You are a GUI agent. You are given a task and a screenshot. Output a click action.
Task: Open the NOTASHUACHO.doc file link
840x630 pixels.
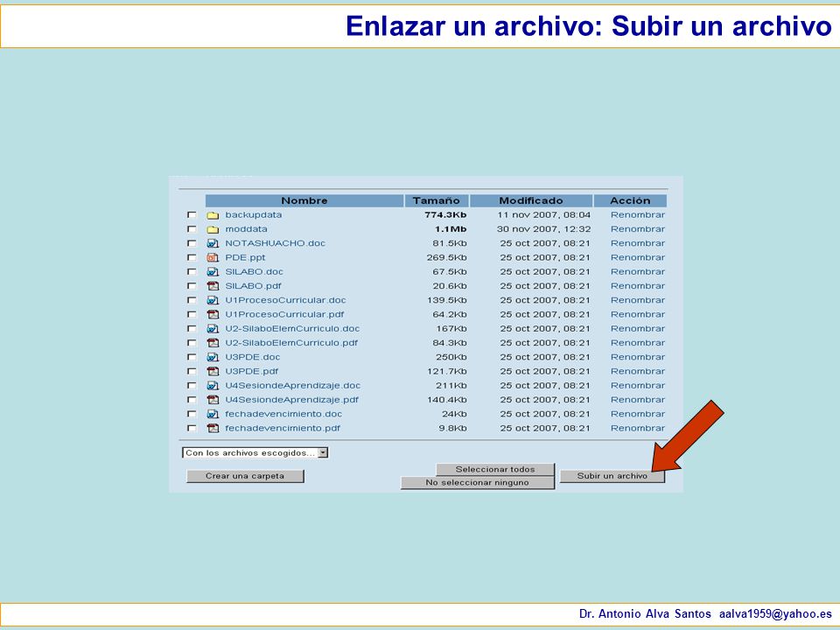tap(276, 243)
